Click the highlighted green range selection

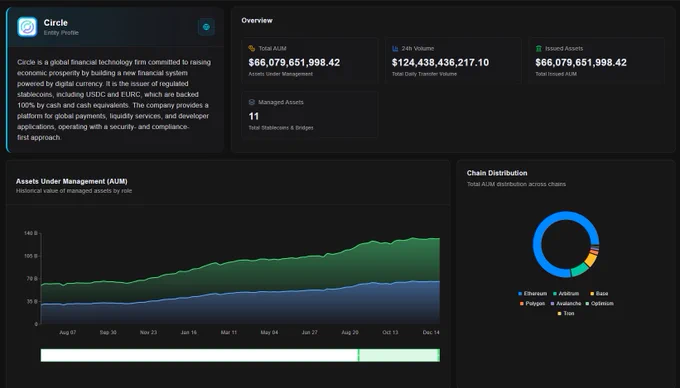[x=399, y=355]
